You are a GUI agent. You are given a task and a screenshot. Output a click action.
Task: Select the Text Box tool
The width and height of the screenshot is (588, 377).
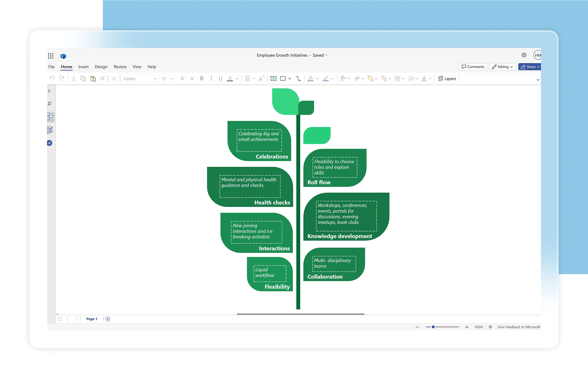point(273,78)
